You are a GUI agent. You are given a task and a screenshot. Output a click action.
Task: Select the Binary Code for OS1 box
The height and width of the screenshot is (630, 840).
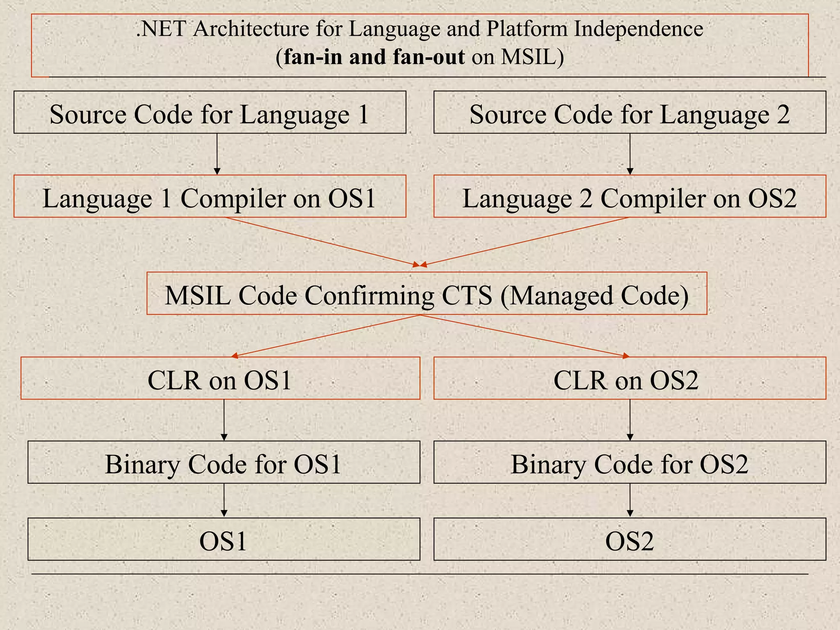(224, 462)
